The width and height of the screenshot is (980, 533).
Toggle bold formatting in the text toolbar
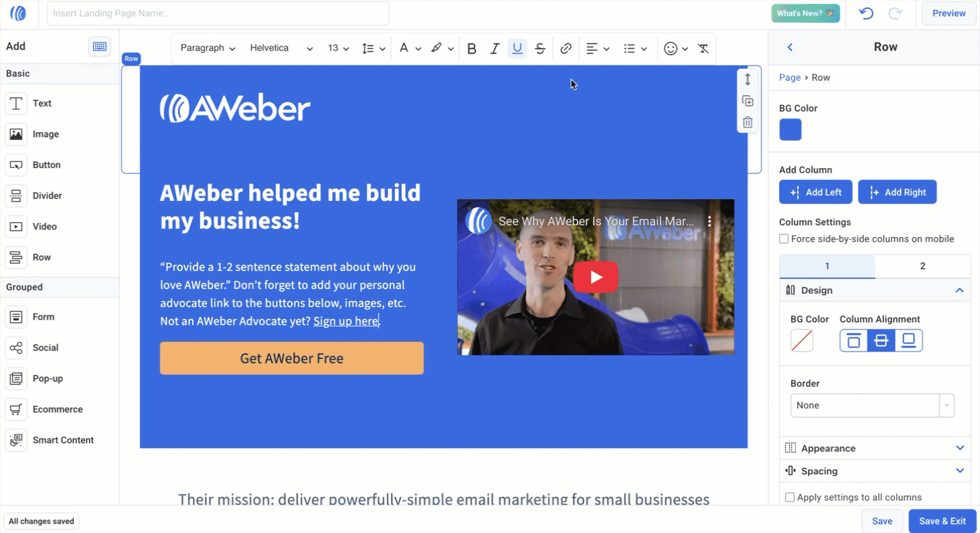tap(472, 48)
